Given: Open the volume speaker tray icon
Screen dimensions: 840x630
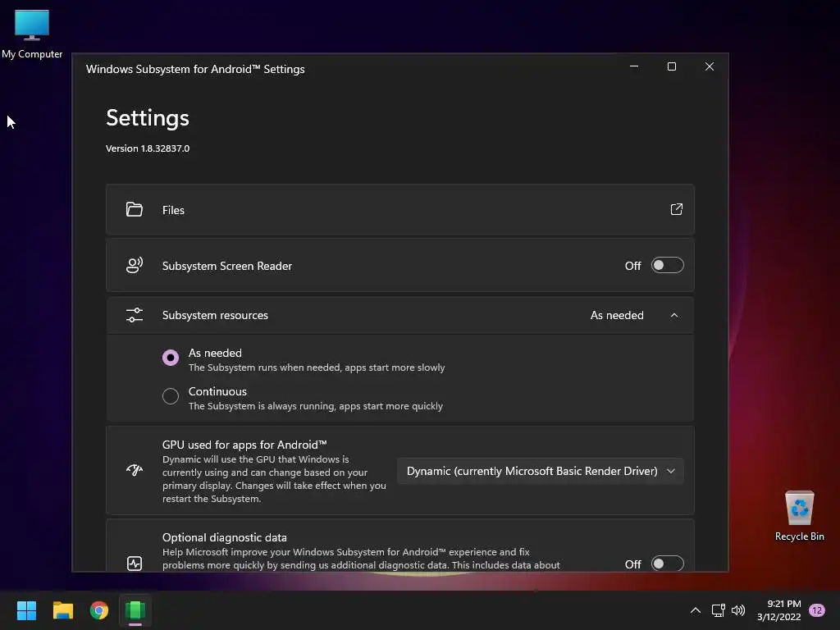Looking at the screenshot, I should (738, 610).
